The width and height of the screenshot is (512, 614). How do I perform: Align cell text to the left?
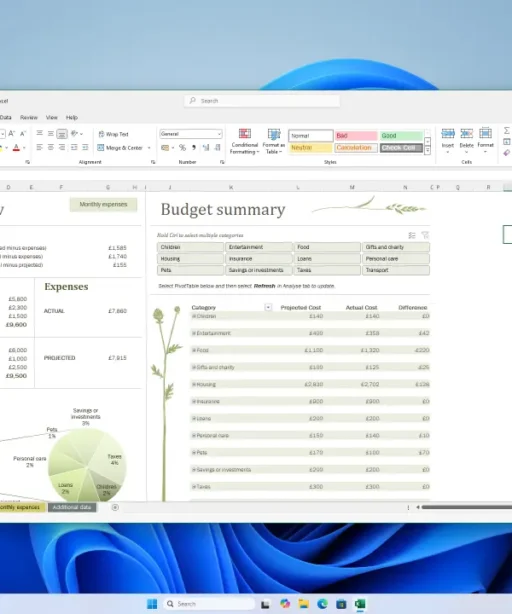click(x=40, y=147)
